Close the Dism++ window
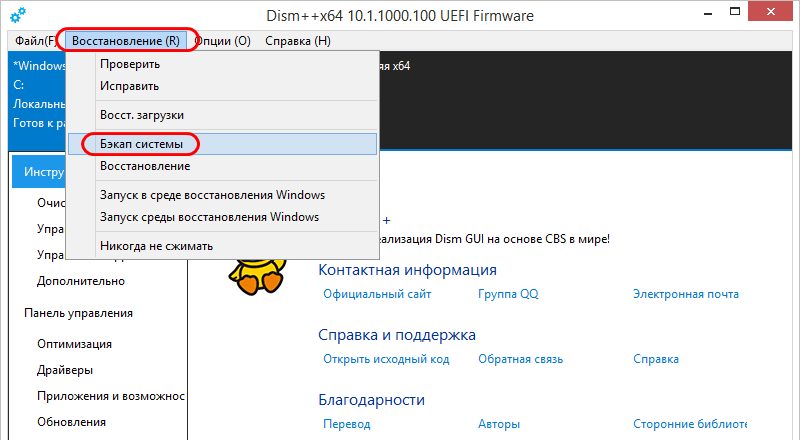This screenshot has height=440, width=800. click(x=770, y=12)
